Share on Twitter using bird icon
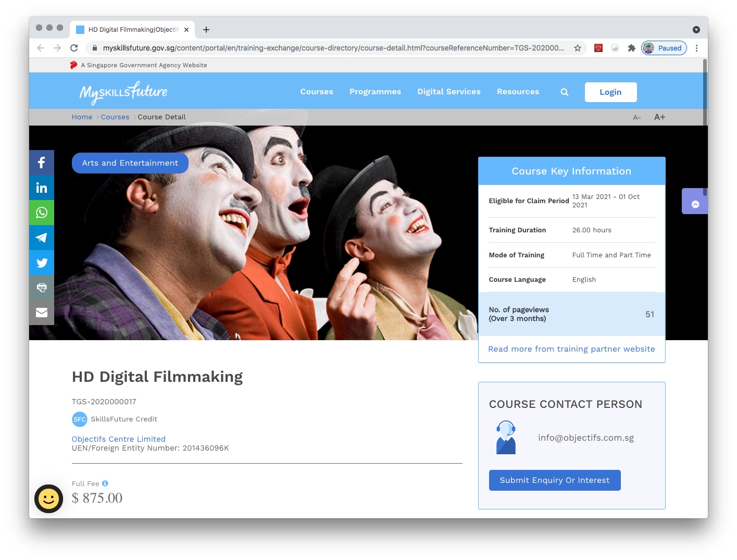 tap(42, 263)
